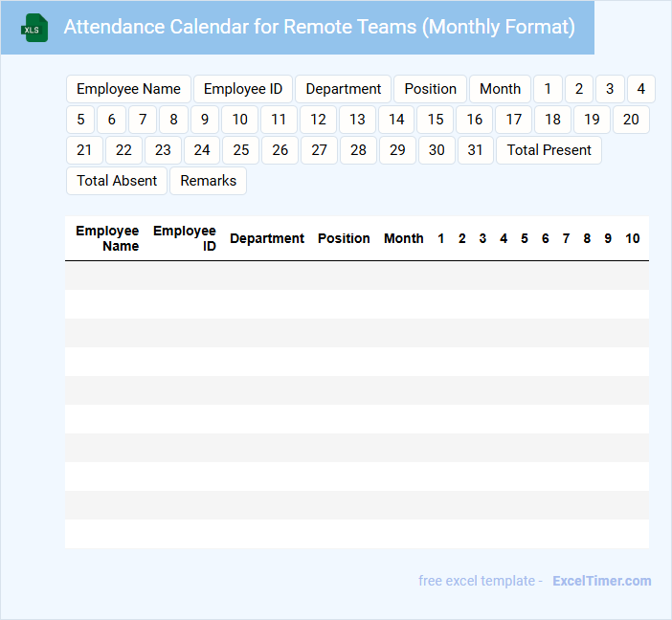The image size is (672, 620).
Task: Choose the day 7 tag
Action: 143,120
